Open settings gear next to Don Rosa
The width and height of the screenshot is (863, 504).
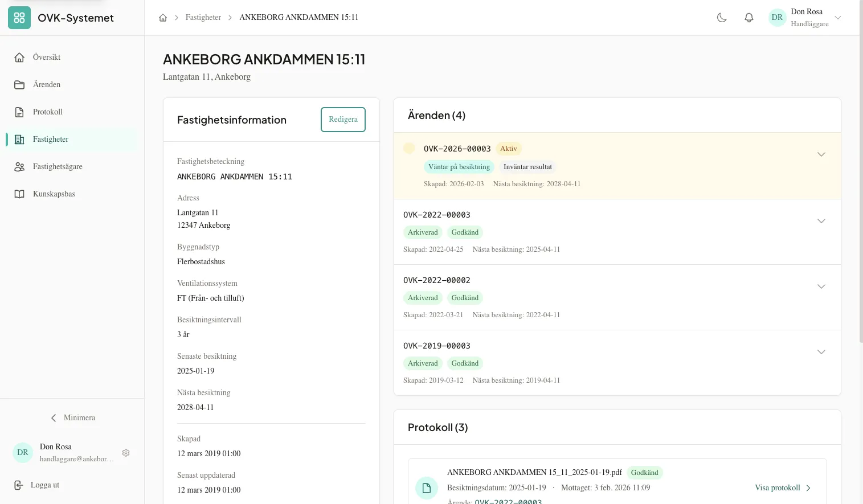(x=126, y=453)
